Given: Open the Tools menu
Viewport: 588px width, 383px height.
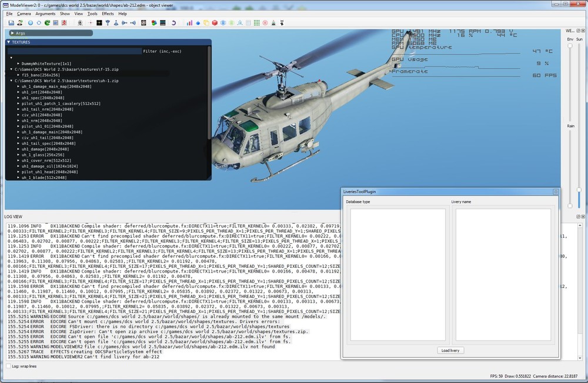Looking at the screenshot, I should click(x=92, y=14).
